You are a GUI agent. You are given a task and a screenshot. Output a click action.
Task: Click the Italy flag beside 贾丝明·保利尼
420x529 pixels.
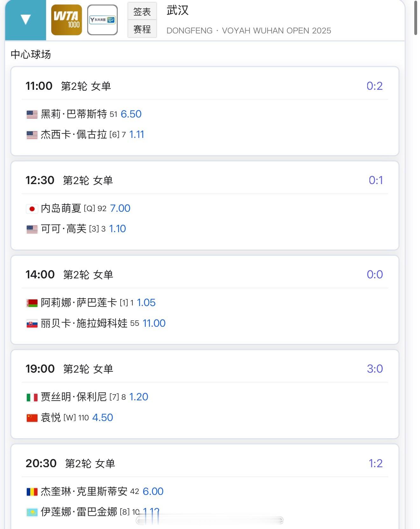(x=32, y=397)
